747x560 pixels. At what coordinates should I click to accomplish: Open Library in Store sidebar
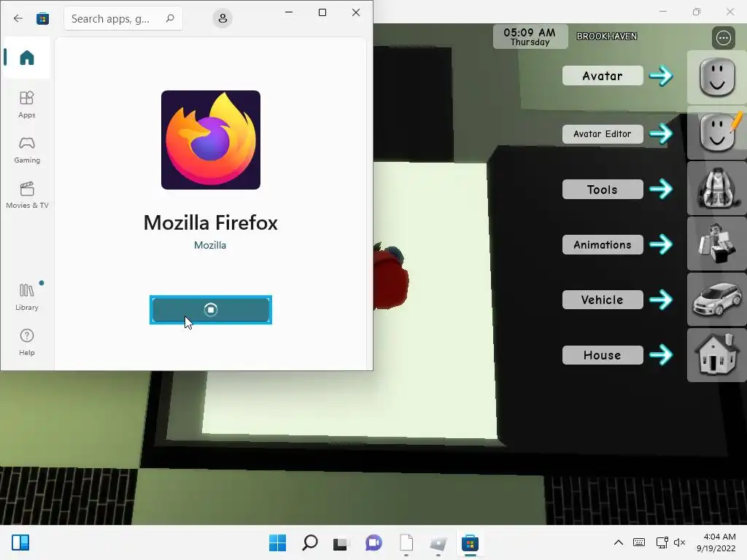[27, 297]
